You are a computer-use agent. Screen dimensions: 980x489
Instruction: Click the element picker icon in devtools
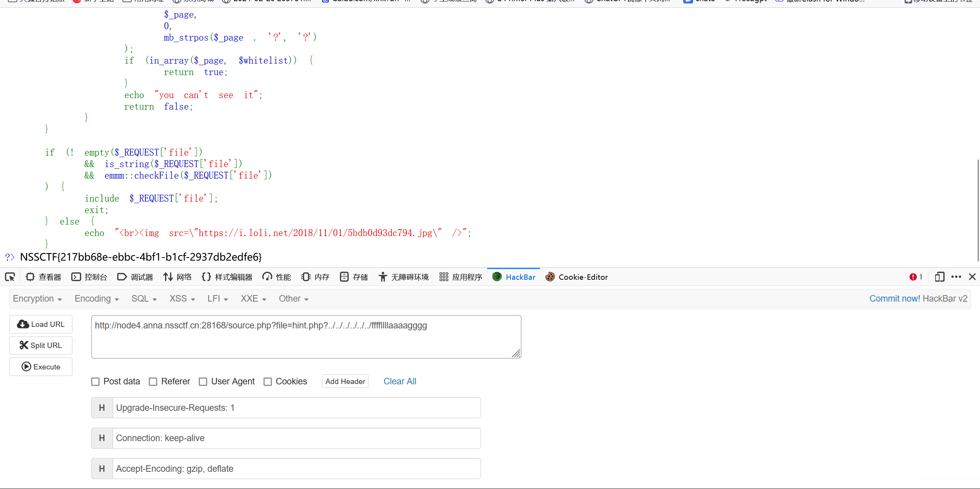10,277
